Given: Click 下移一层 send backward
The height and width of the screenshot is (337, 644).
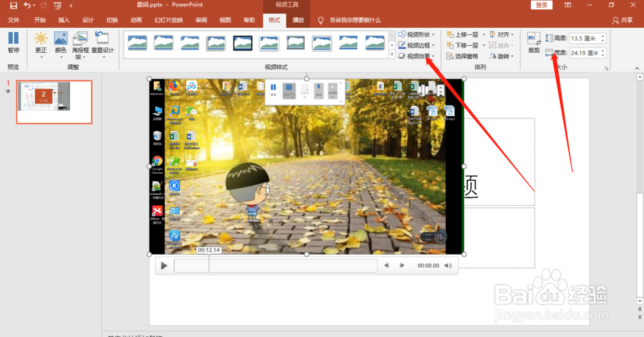Looking at the screenshot, I should (x=462, y=45).
